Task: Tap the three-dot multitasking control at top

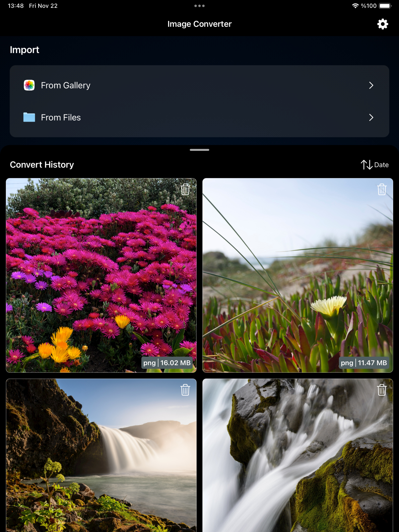Action: pos(199,6)
